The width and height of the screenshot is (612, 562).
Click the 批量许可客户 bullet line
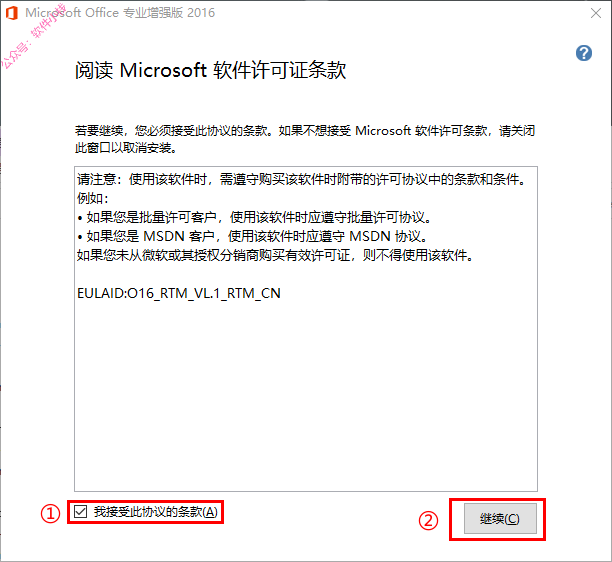(254, 217)
